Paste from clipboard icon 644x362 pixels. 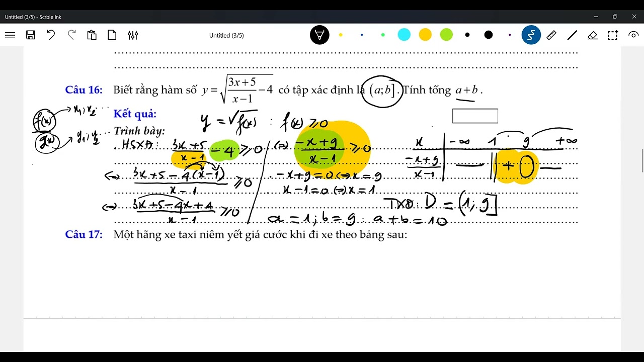[92, 35]
